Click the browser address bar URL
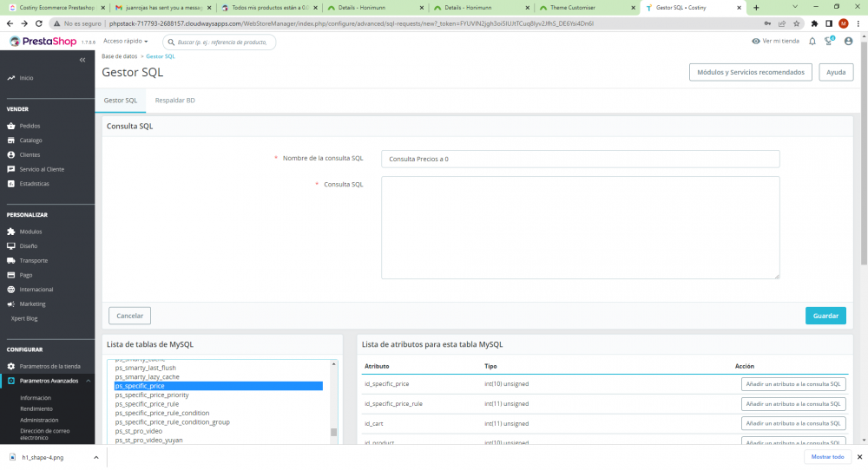The height and width of the screenshot is (470, 868). coord(352,23)
